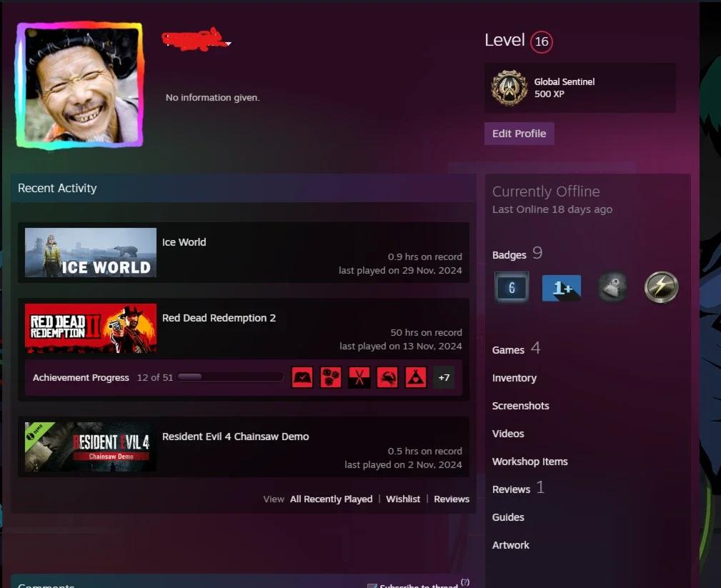Toggle Subscribe to thread checkbox
Image resolution: width=721 pixels, height=588 pixels.
tap(372, 586)
